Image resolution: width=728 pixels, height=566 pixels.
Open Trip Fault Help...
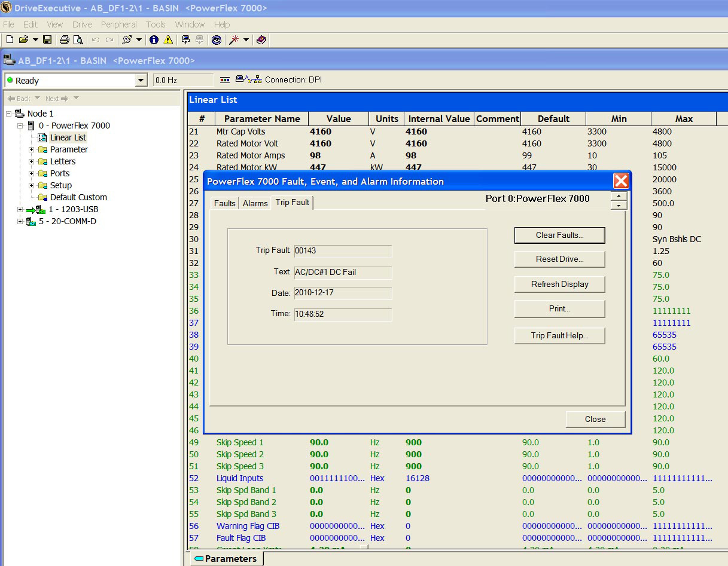coord(560,335)
